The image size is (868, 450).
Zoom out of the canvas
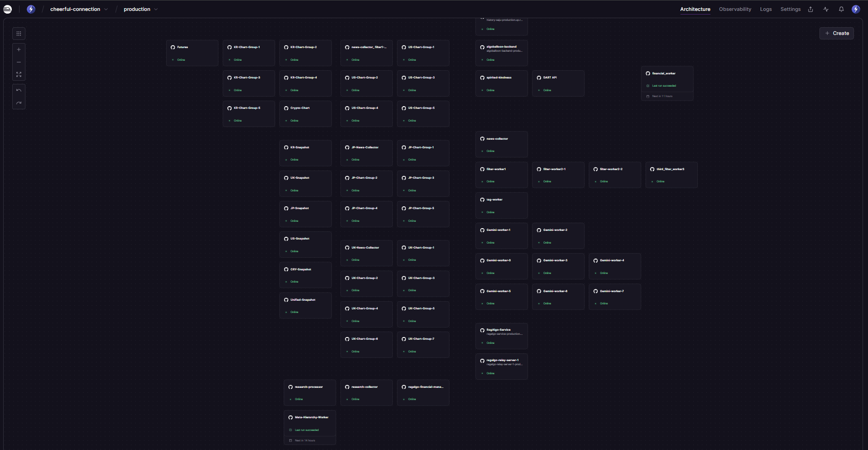pyautogui.click(x=19, y=62)
